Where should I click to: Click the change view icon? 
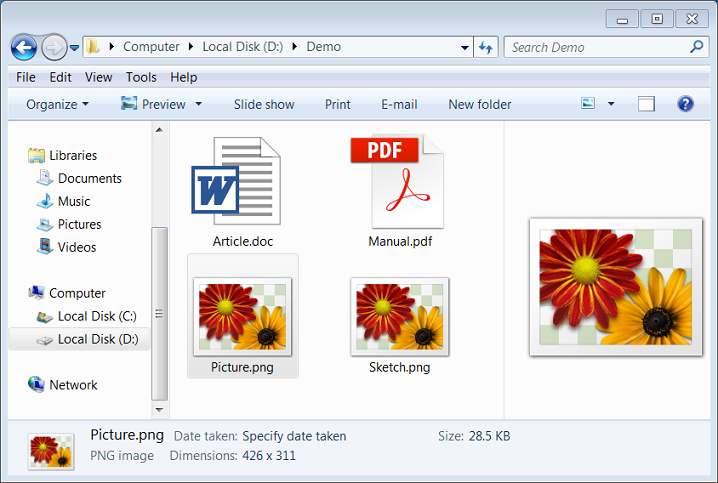click(588, 103)
